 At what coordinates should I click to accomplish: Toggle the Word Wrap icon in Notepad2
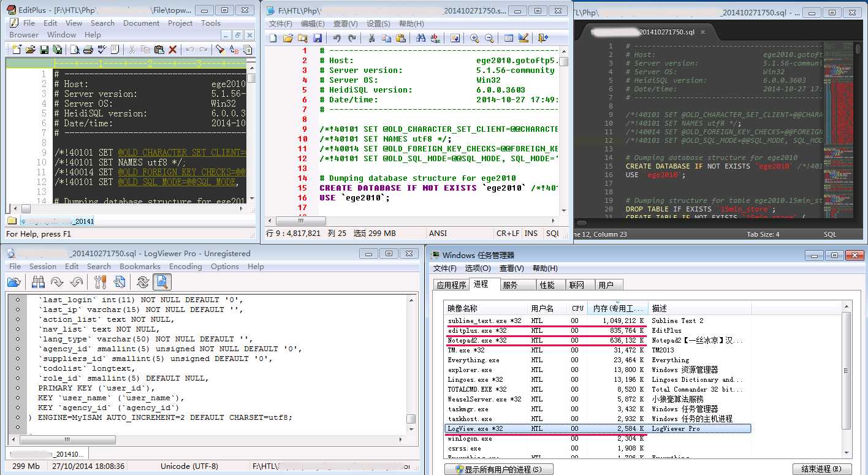tap(455, 38)
